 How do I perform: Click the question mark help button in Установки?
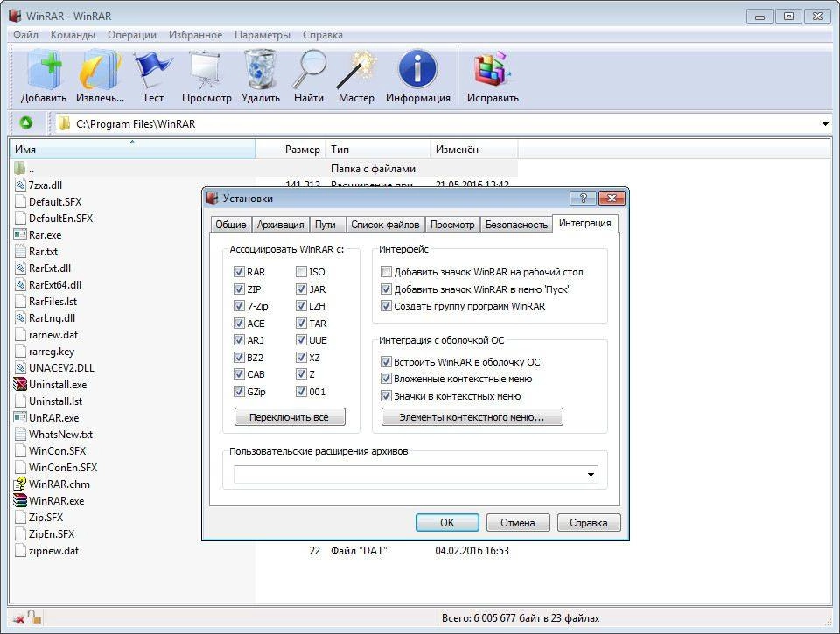584,199
